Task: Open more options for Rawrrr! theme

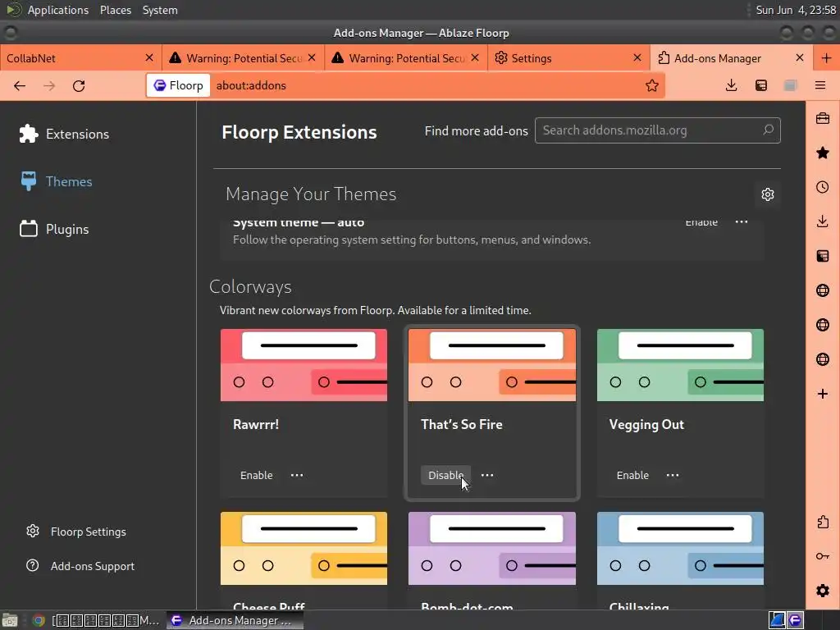Action: coord(297,475)
